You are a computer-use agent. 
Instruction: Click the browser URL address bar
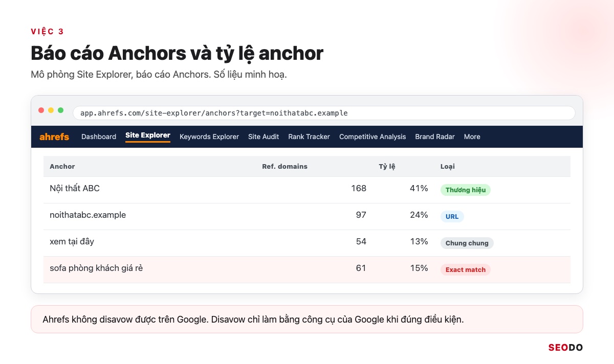[324, 113]
